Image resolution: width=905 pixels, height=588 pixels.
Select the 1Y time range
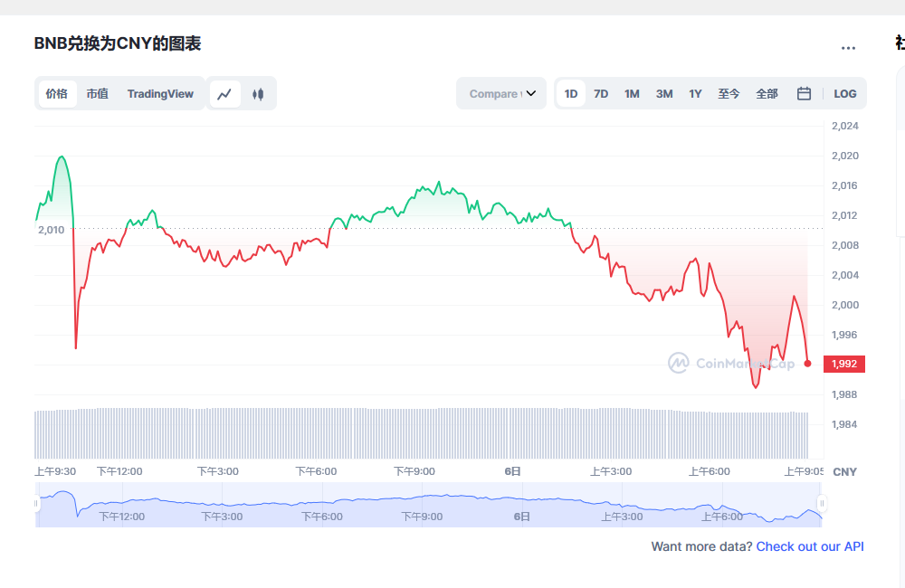tap(695, 94)
